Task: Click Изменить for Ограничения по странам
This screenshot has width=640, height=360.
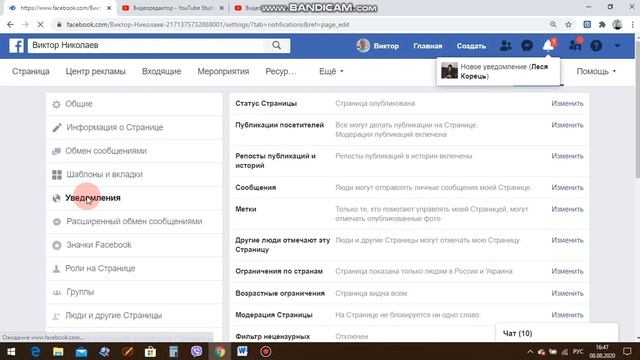Action: point(567,271)
